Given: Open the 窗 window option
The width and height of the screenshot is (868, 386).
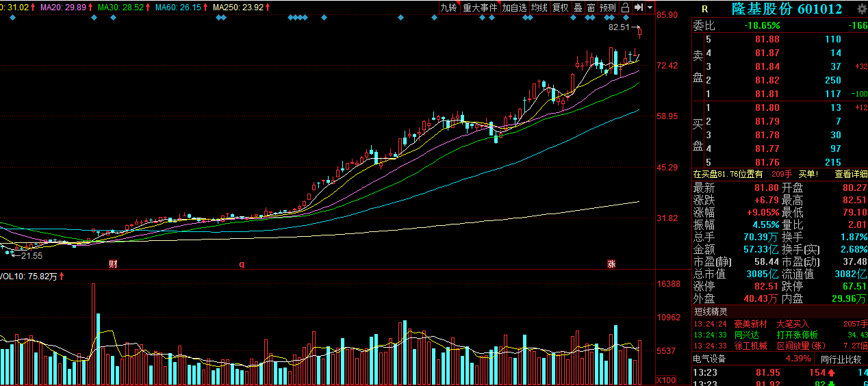Looking at the screenshot, I should 591,8.
